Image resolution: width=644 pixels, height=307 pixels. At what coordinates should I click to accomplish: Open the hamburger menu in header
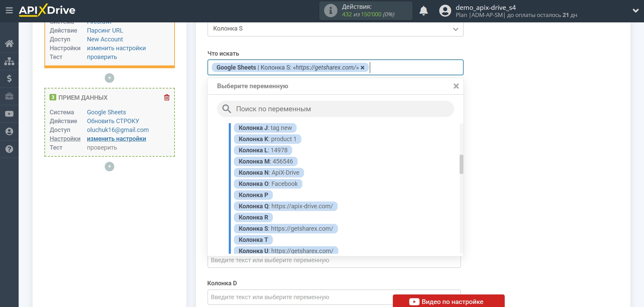point(9,11)
